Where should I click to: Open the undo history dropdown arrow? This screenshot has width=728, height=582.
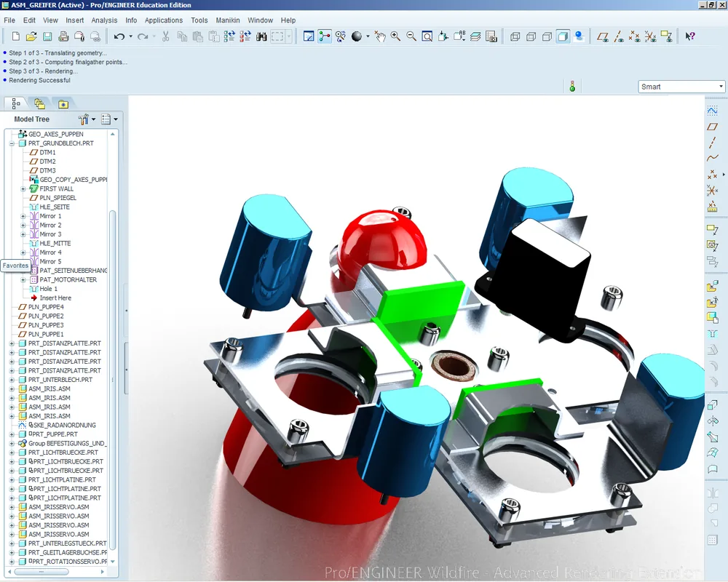coord(130,36)
